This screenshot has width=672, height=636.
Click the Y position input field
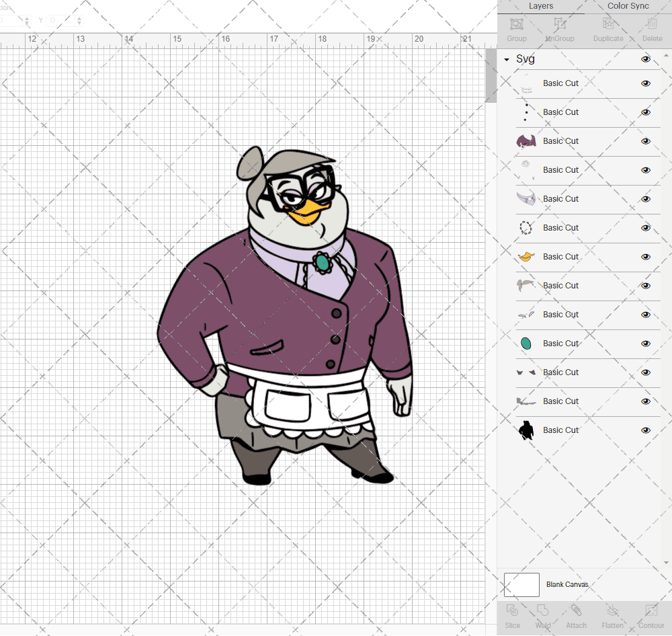click(x=60, y=20)
